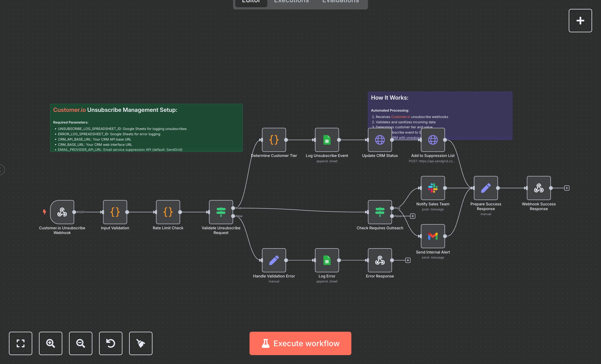Select the Notify Sales Team Slack node
The width and height of the screenshot is (601, 364).
point(433,188)
